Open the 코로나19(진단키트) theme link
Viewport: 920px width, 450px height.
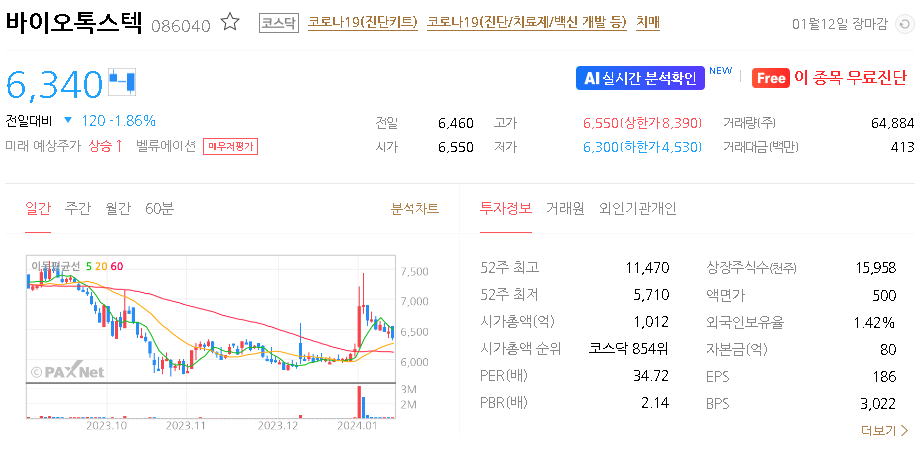point(363,23)
